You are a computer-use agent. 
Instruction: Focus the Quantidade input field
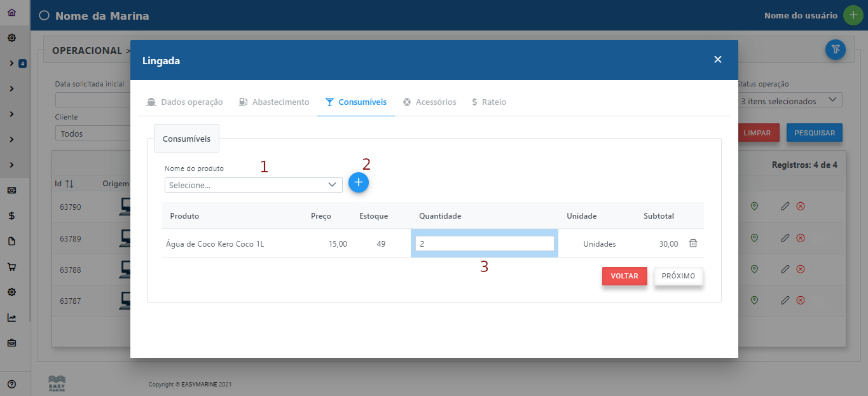coord(484,243)
